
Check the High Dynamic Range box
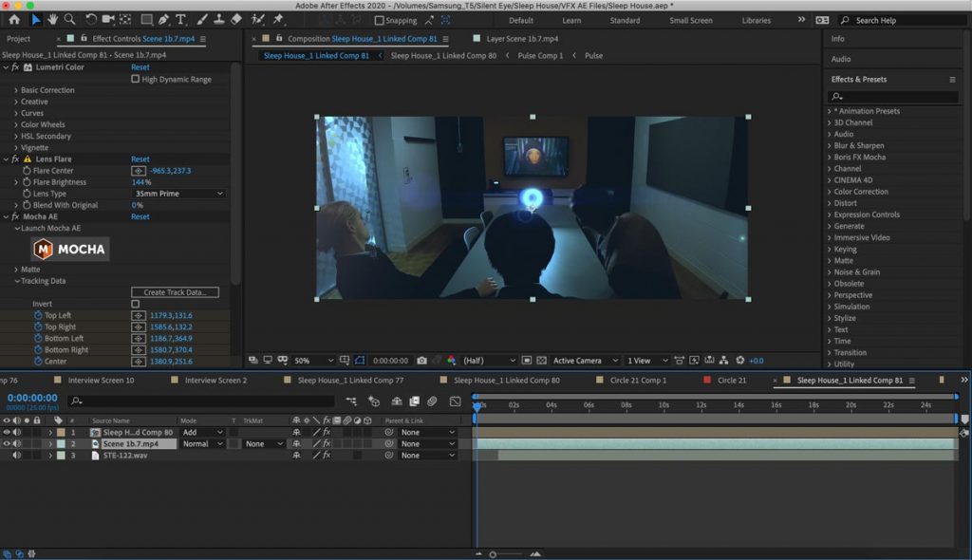(x=136, y=79)
